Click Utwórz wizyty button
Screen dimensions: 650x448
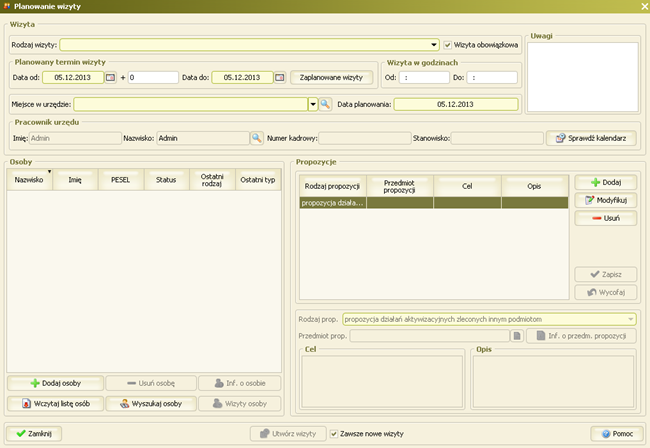(x=288, y=434)
